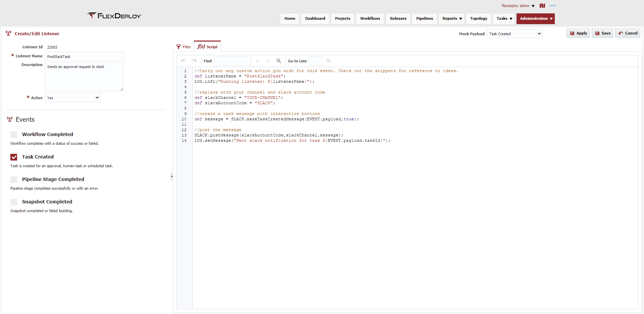Click the redo icon in script editor
644x314 pixels.
(194, 61)
